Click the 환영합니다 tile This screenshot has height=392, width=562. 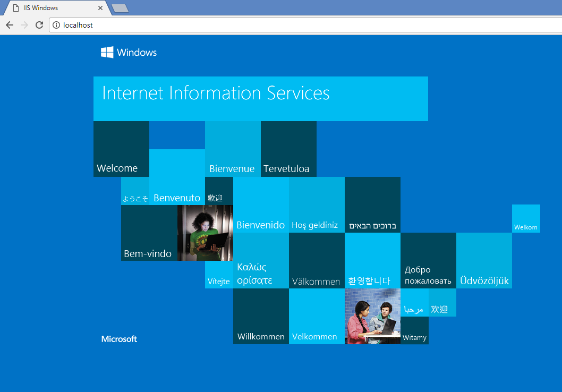[372, 260]
